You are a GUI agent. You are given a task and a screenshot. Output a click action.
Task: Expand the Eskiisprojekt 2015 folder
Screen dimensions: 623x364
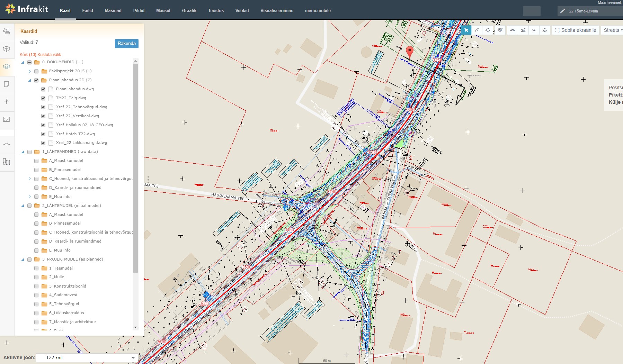pyautogui.click(x=29, y=71)
